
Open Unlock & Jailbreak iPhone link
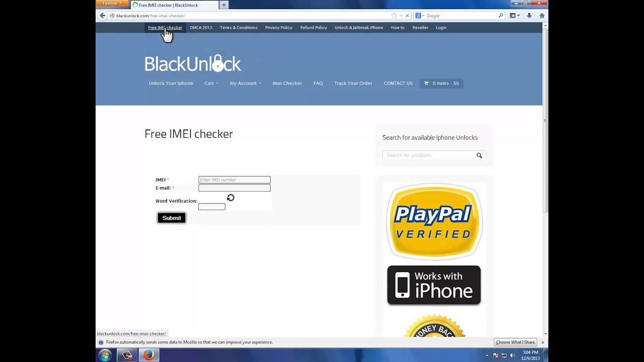tap(359, 28)
